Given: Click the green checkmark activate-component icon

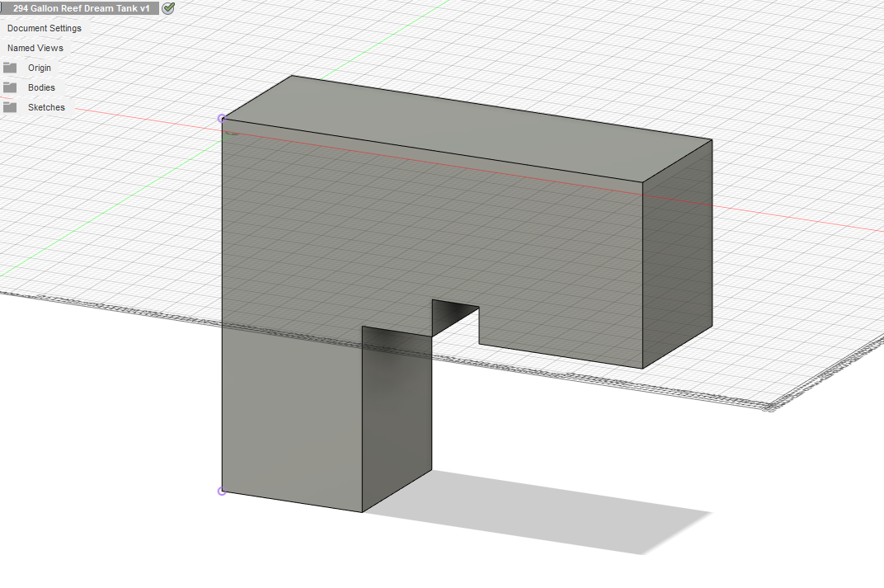Looking at the screenshot, I should [168, 8].
